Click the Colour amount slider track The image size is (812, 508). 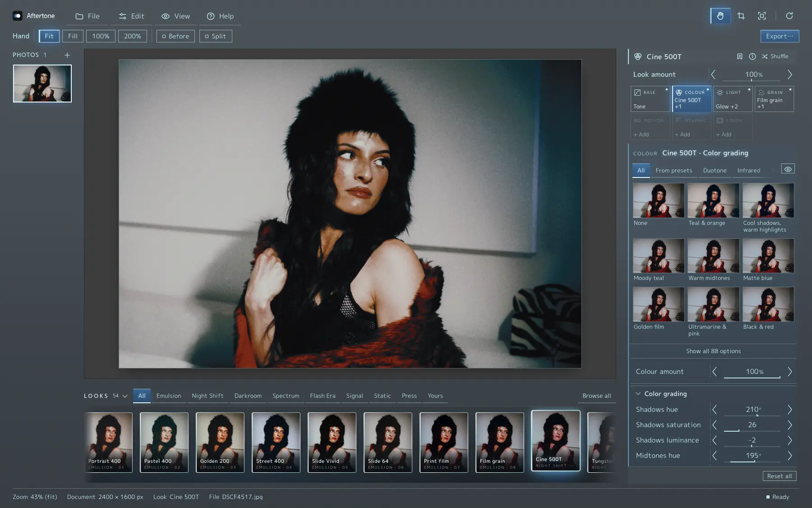(752, 377)
